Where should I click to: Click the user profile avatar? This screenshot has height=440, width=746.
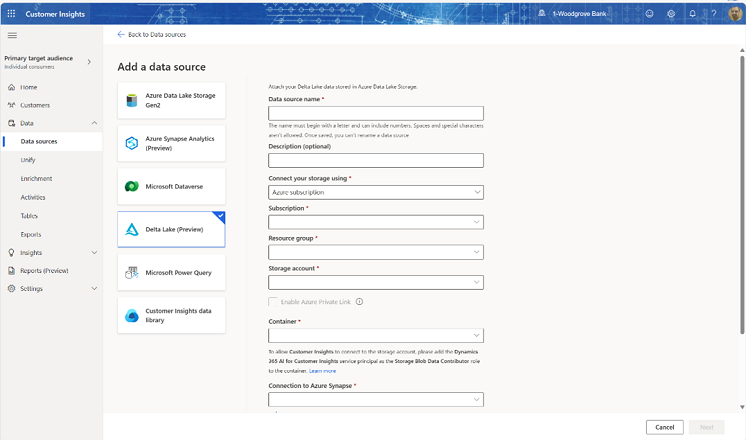click(734, 14)
